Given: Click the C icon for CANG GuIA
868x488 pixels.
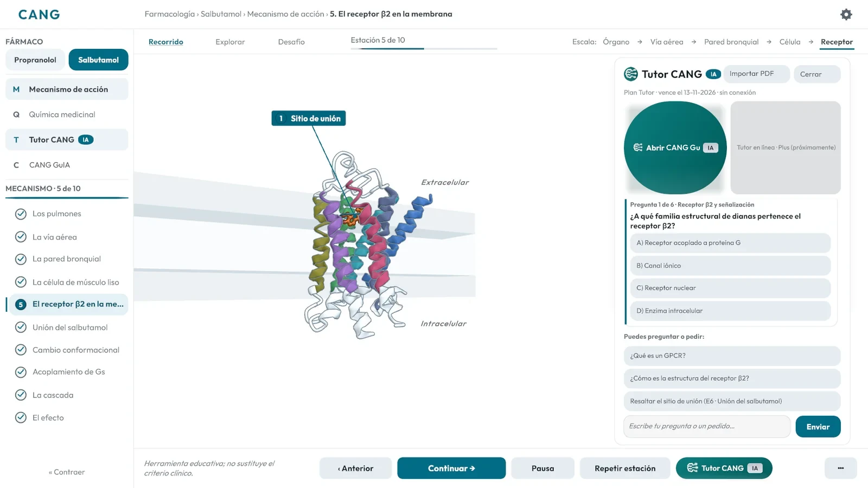Looking at the screenshot, I should (x=16, y=165).
